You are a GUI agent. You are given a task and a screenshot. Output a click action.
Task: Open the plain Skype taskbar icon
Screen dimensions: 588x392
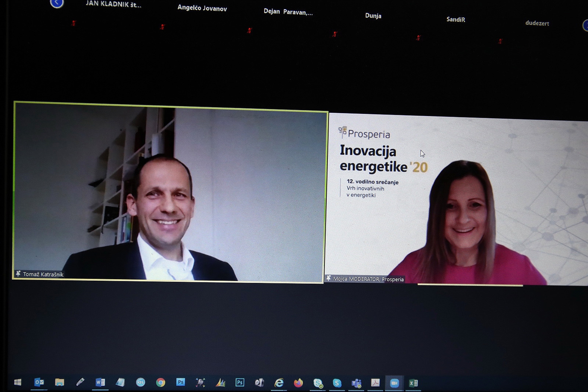click(x=337, y=383)
